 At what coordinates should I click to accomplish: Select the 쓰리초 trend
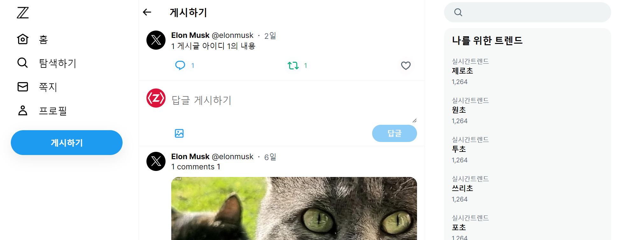point(462,188)
